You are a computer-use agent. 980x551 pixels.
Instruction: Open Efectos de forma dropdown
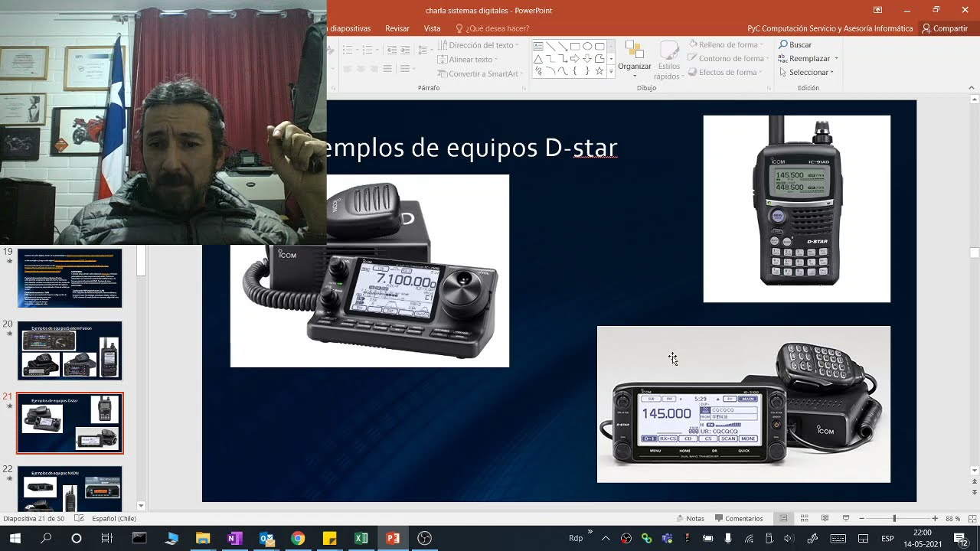coord(725,72)
